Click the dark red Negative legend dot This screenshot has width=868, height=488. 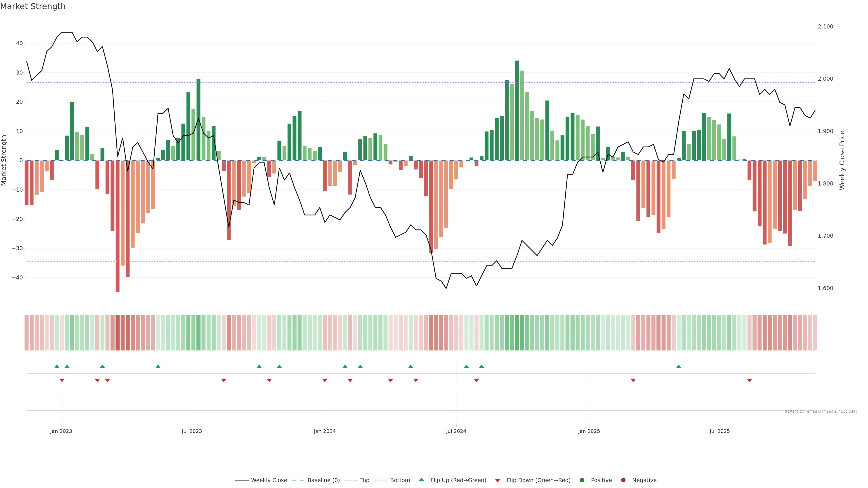tap(623, 480)
